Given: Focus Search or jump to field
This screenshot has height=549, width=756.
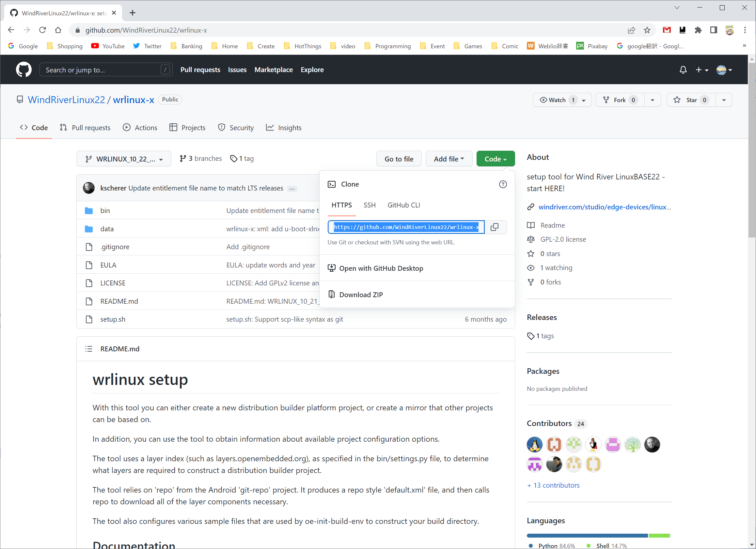Looking at the screenshot, I should click(106, 69).
